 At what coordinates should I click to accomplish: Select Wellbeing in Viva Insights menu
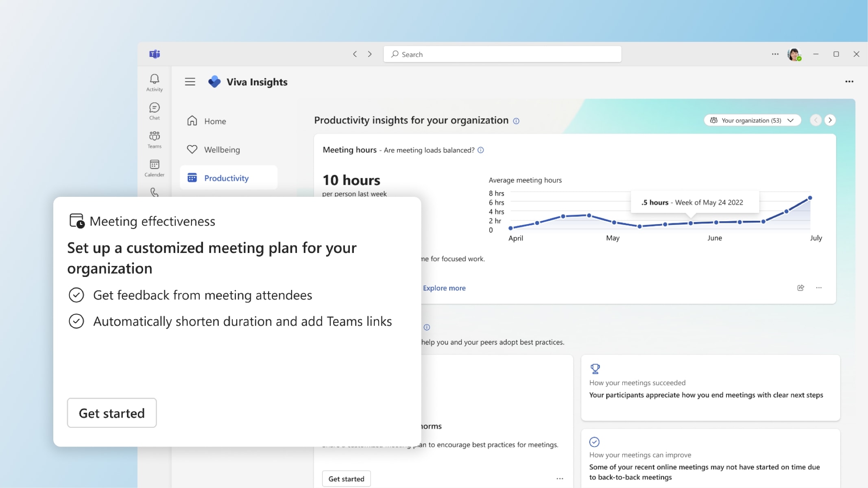pyautogui.click(x=229, y=150)
